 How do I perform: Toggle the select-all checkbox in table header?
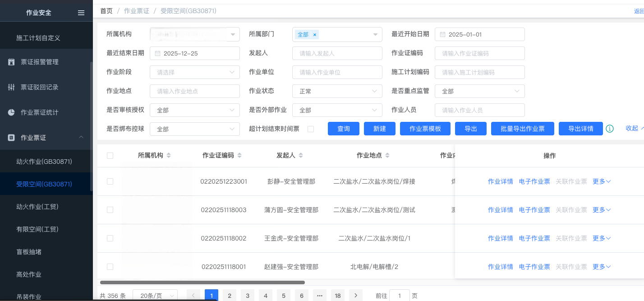(110, 156)
